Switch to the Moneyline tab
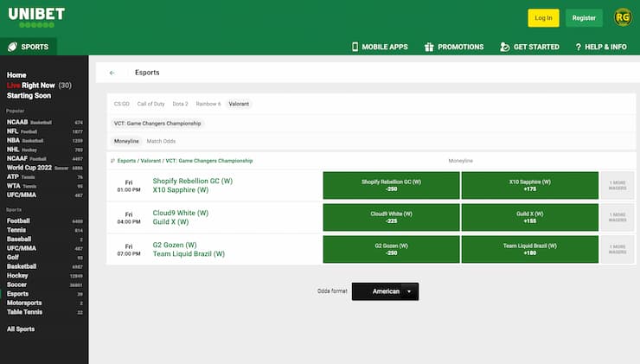This screenshot has width=640, height=364. pyautogui.click(x=126, y=141)
